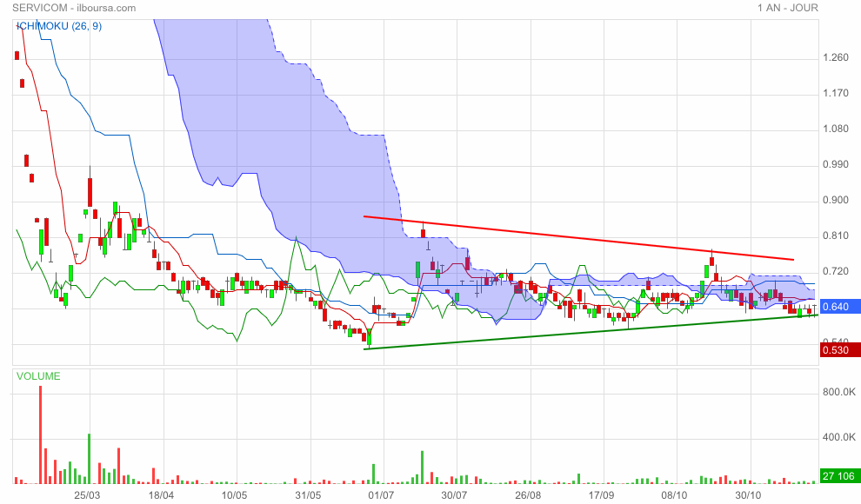861x504 pixels.
Task: Click the SERVICOM - ilboursa.com chart title
Action: tap(74, 8)
